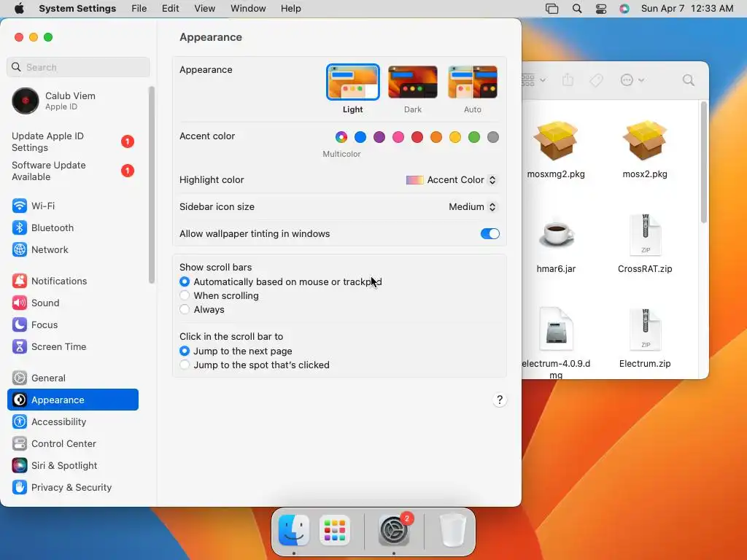The image size is (747, 560).
Task: Select CrossRAT.zip in Finder window
Action: coord(645,244)
